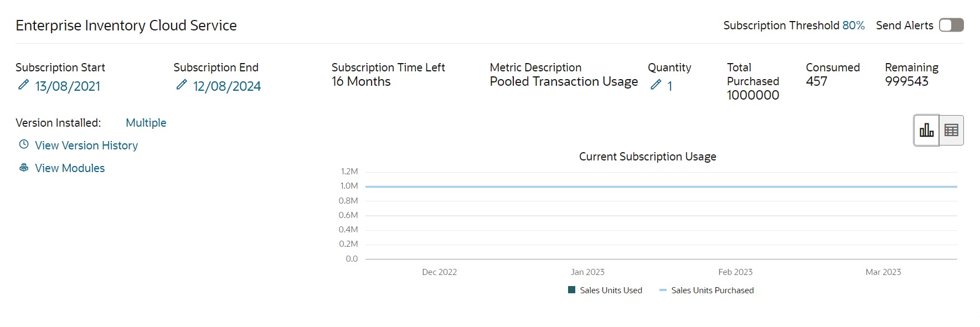The width and height of the screenshot is (980, 327).
Task: Switch to table grid view icon
Action: coord(951,131)
